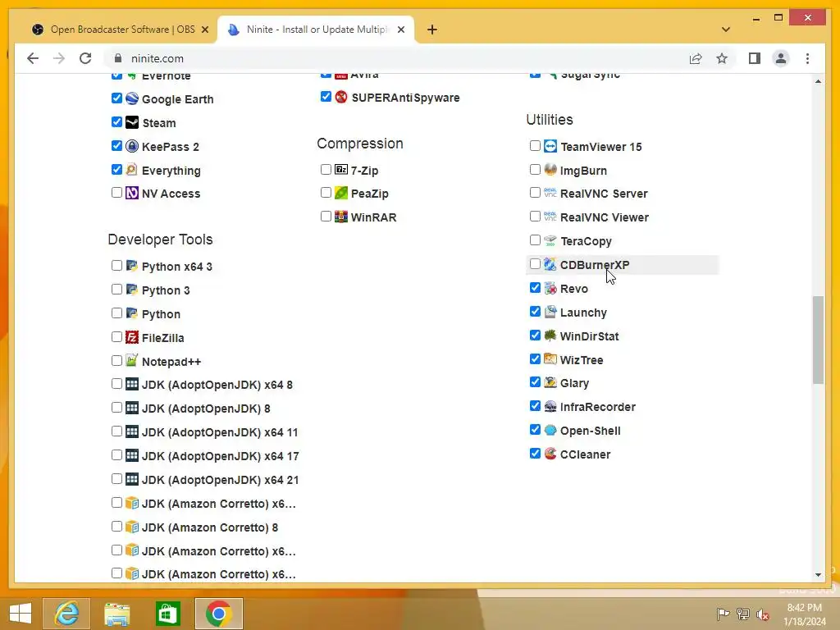Open the Windows Store taskbar icon
840x630 pixels.
(x=167, y=614)
